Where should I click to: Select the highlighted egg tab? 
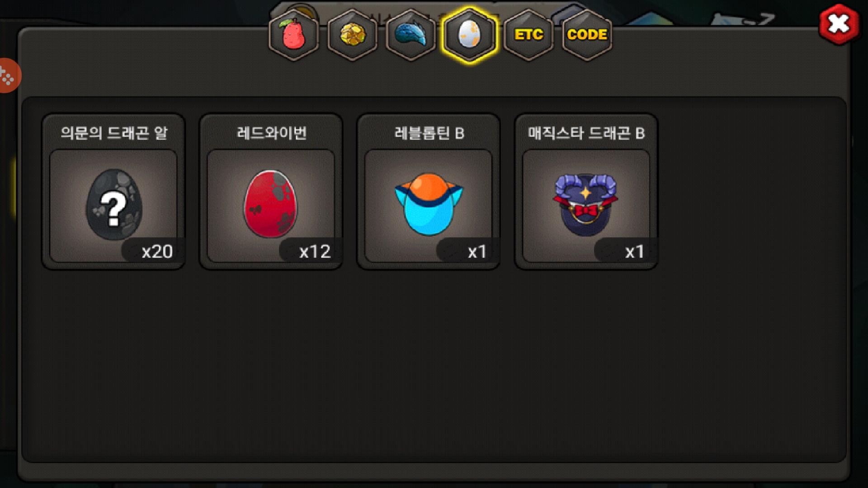click(469, 35)
